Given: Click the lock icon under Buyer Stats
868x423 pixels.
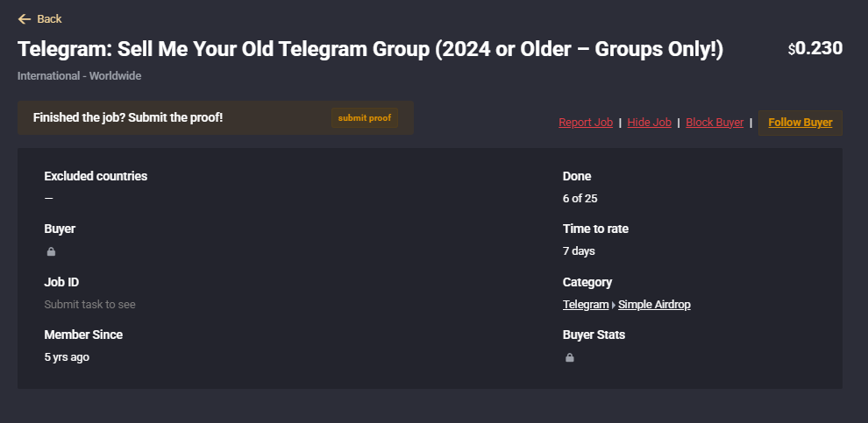Looking at the screenshot, I should [x=569, y=357].
